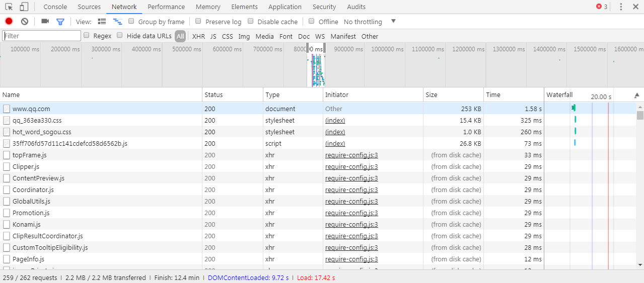Open require-config.js:3 initiator of topFrame.js

pos(351,155)
